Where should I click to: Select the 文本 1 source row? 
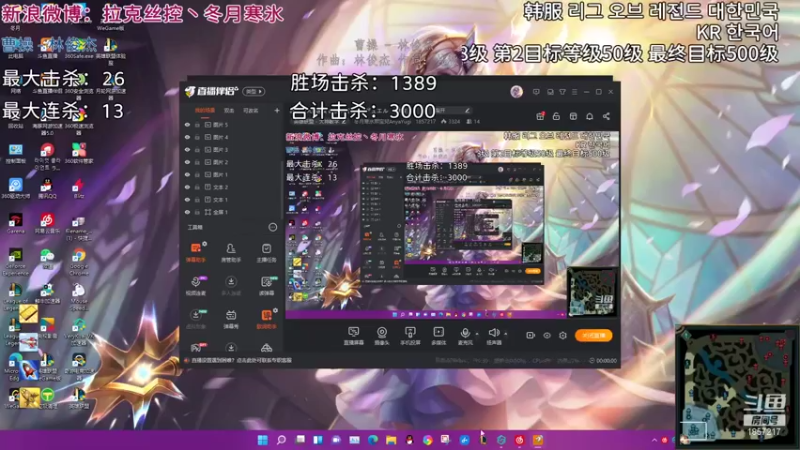tap(232, 199)
